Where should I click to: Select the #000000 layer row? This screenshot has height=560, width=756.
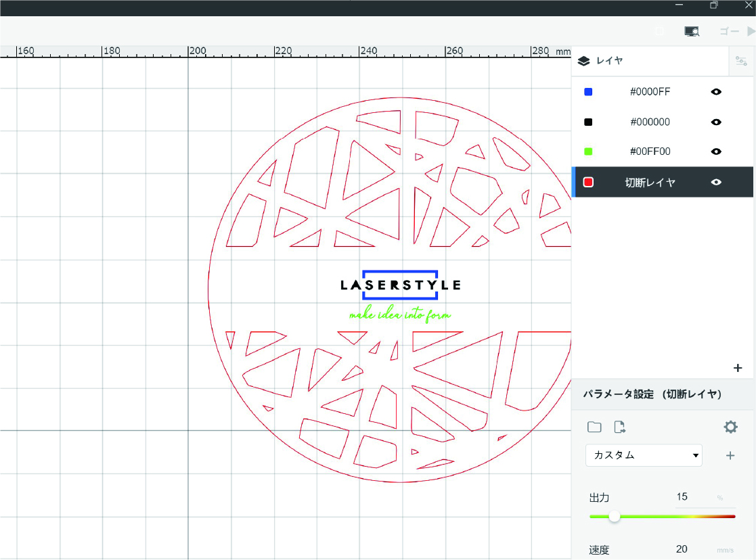coord(663,122)
